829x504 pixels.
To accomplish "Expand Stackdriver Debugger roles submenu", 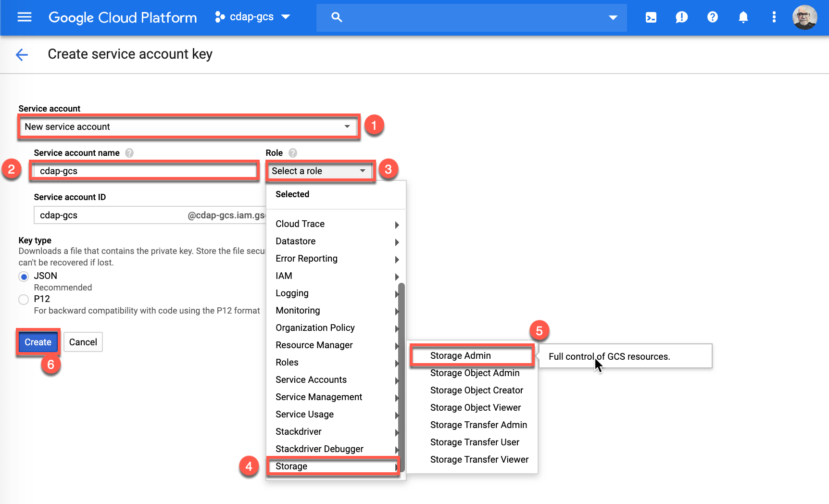I will (333, 449).
